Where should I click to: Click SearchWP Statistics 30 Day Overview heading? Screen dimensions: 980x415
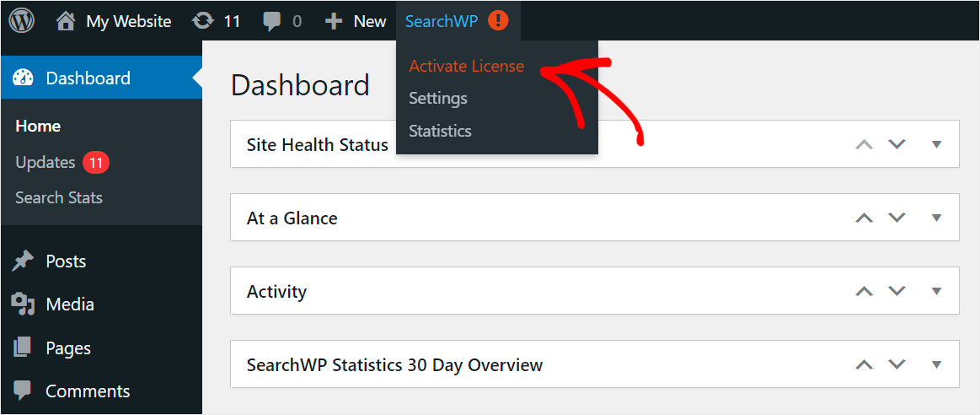(x=394, y=364)
